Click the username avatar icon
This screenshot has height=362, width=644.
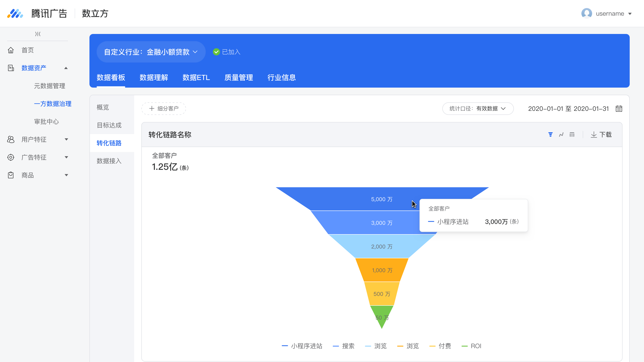[587, 13]
